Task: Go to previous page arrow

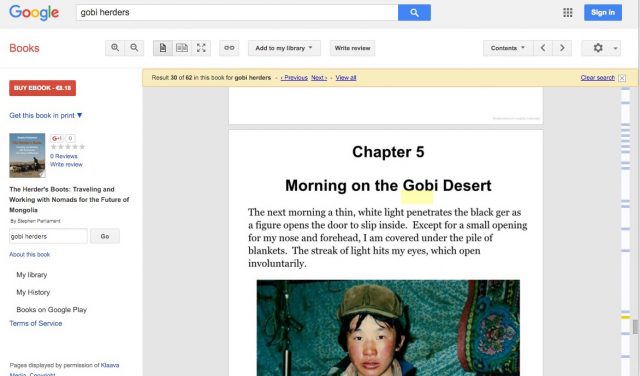Action: click(x=543, y=48)
